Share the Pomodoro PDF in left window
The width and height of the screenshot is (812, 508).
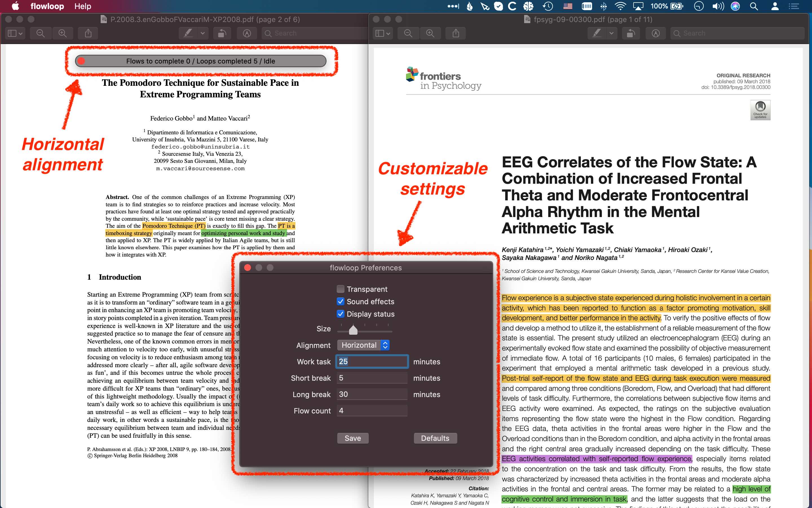pos(88,33)
